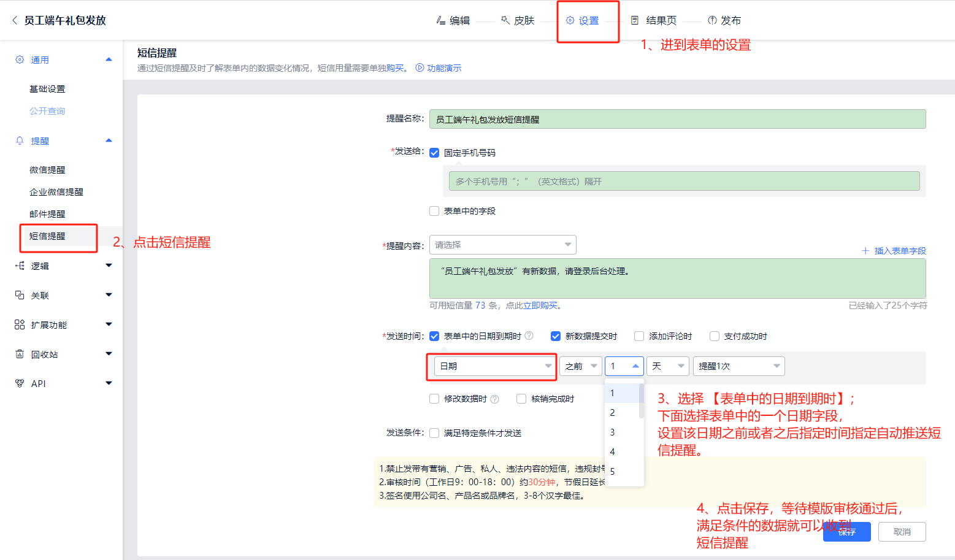Open 邮件提醒 in the sidebar
Screen dimensions: 955x560
tap(47, 214)
